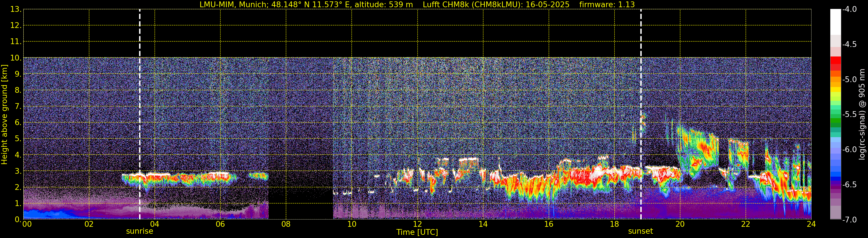Click colorbar tick label -7.0
The width and height of the screenshot is (868, 238).
pos(849,220)
